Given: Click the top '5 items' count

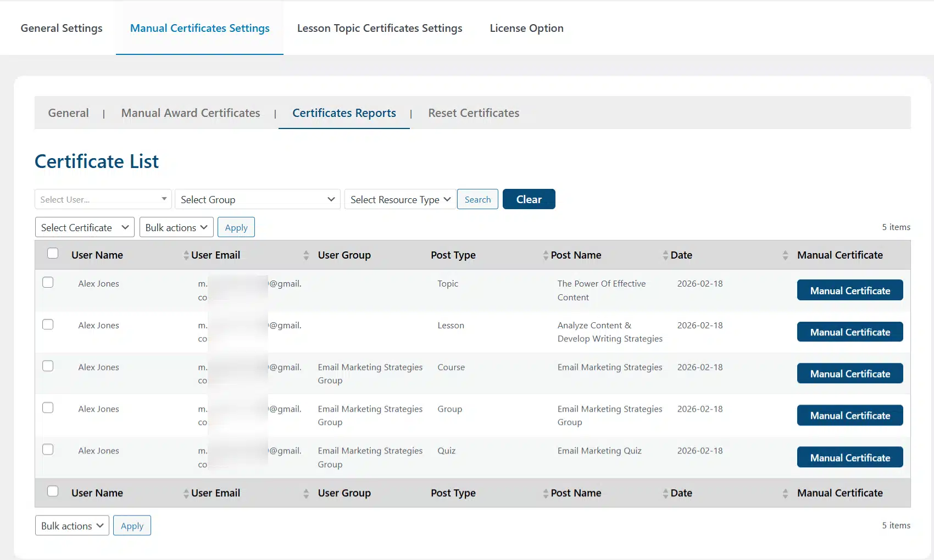Looking at the screenshot, I should [896, 227].
